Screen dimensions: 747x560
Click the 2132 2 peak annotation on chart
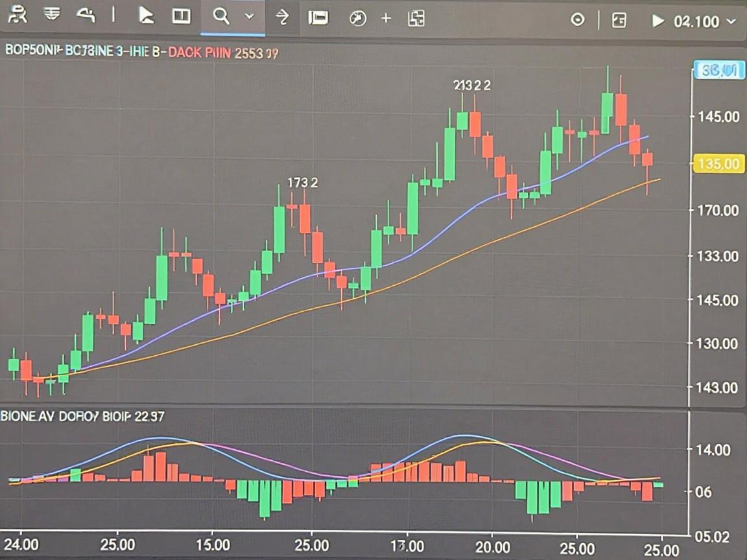point(471,86)
